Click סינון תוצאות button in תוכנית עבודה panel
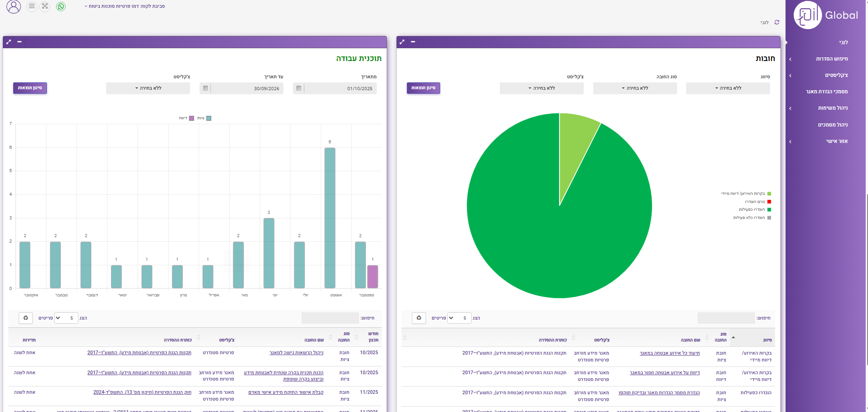Image resolution: width=868 pixels, height=412 pixels. tap(30, 88)
